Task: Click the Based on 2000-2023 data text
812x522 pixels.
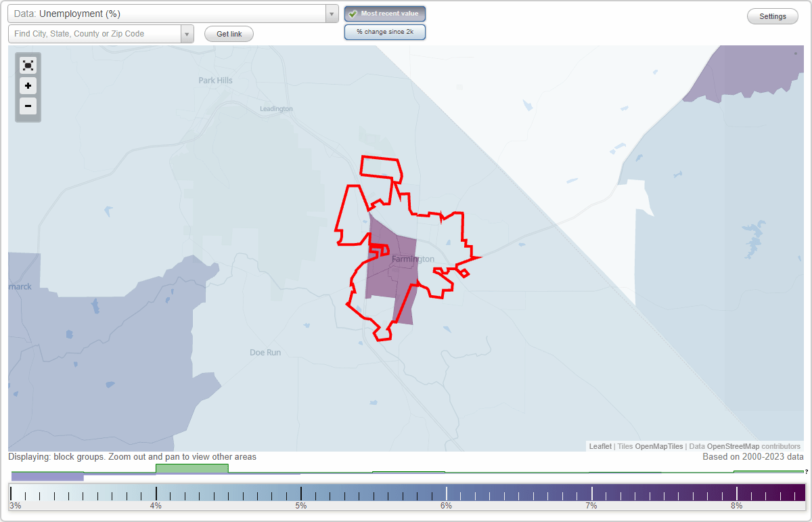Action: (x=753, y=457)
